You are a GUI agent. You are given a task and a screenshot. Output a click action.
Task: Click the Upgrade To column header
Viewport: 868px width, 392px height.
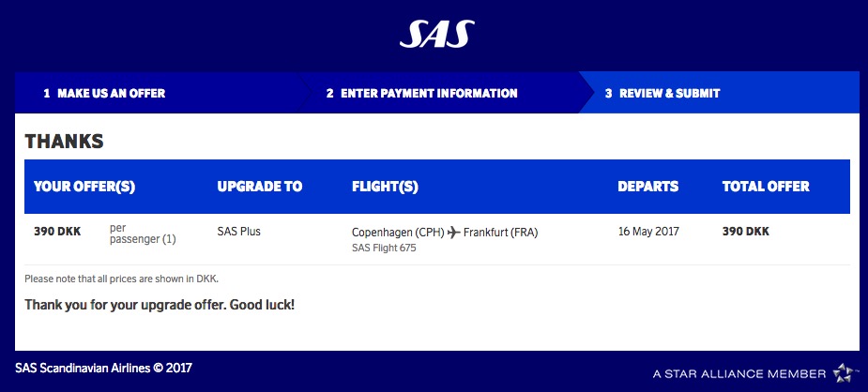pos(260,187)
